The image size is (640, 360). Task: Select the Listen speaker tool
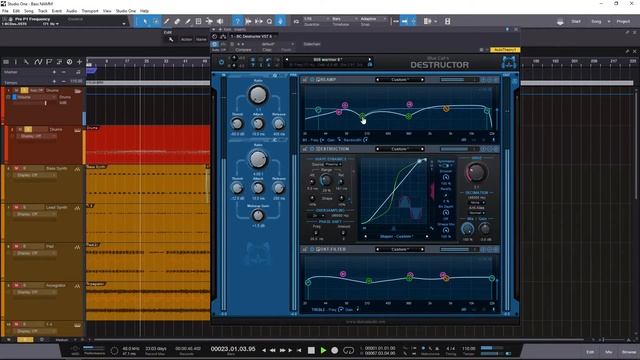pyautogui.click(x=220, y=21)
